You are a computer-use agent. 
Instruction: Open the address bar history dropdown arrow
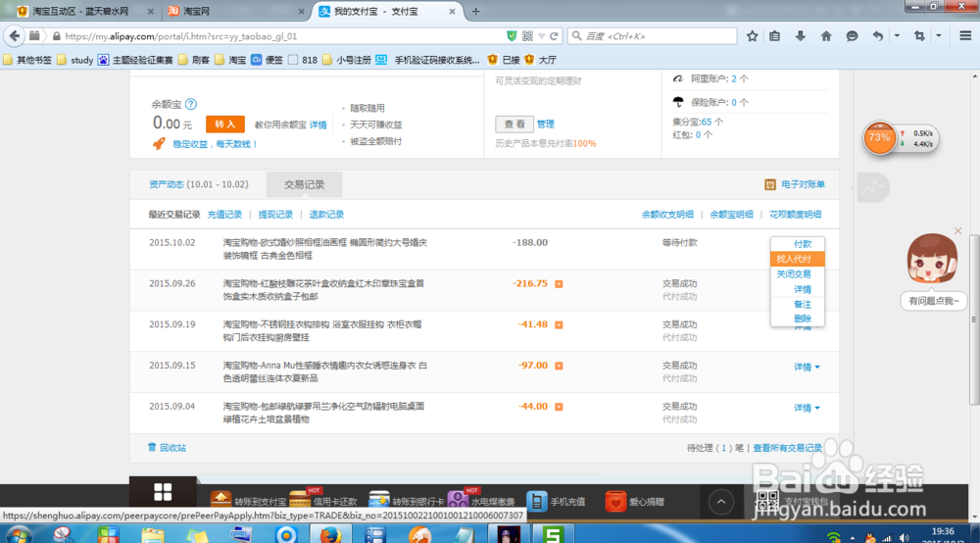pos(541,36)
